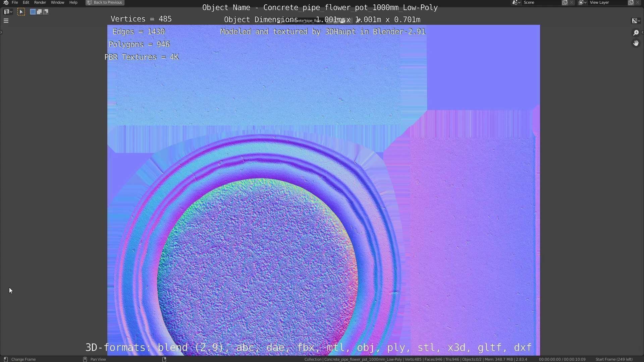The width and height of the screenshot is (644, 362).
Task: Click the Blender logo icon
Action: pyautogui.click(x=6, y=2)
